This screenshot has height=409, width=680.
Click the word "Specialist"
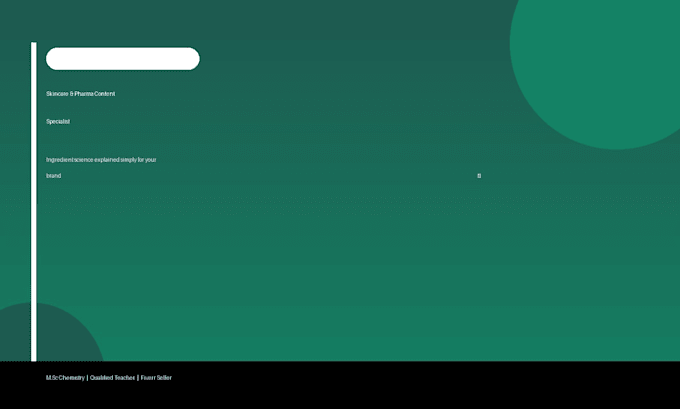click(x=58, y=121)
